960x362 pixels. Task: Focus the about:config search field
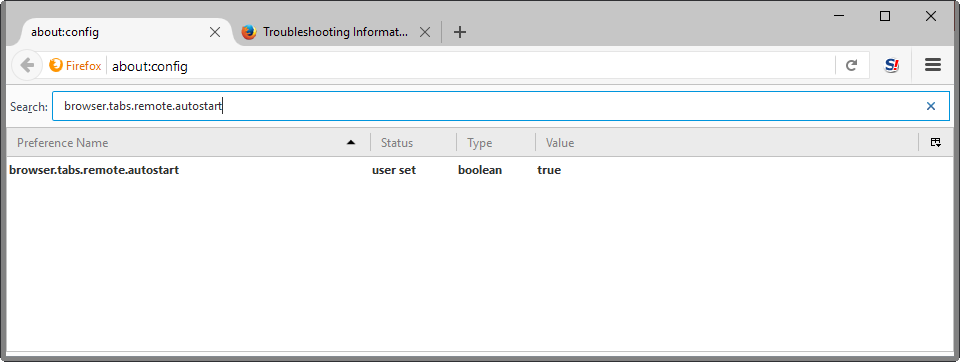pos(501,106)
